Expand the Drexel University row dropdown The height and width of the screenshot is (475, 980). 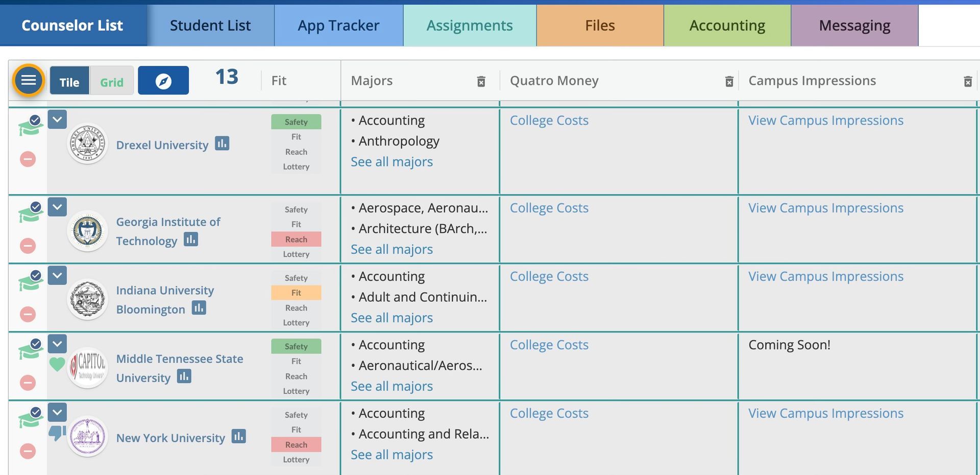(57, 120)
